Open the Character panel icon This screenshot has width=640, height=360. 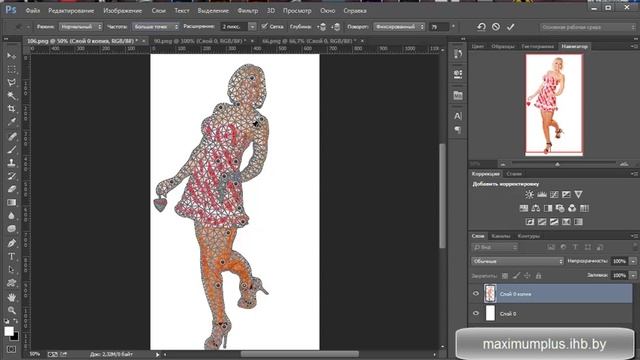458,116
